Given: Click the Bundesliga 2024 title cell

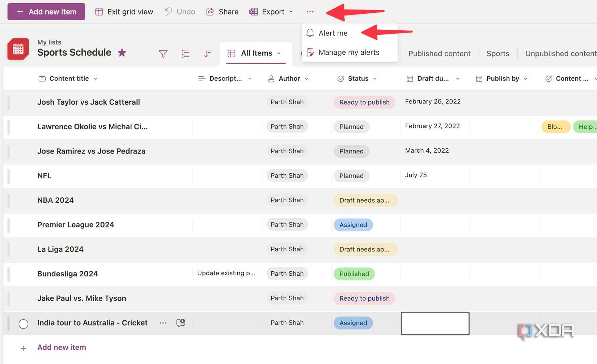Looking at the screenshot, I should [x=68, y=274].
